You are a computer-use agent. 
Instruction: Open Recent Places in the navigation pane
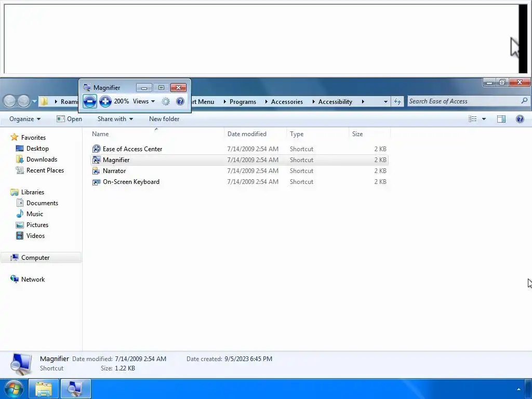click(45, 170)
